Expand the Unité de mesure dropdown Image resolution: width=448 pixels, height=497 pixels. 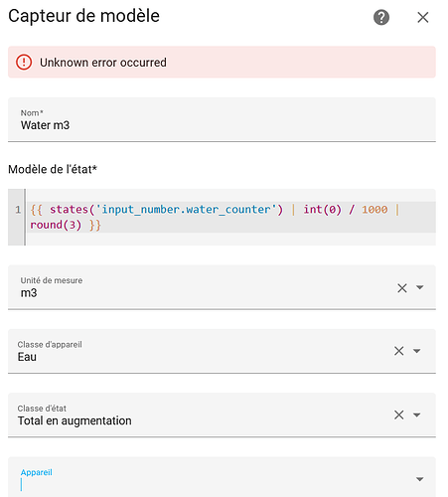coord(420,287)
